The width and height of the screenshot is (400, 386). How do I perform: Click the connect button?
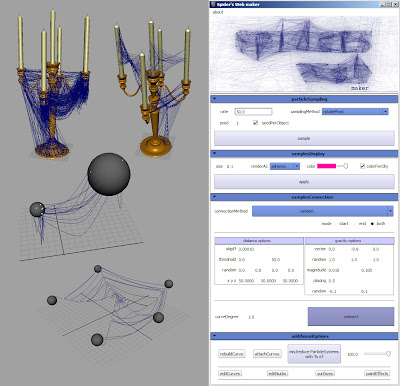pos(351,317)
